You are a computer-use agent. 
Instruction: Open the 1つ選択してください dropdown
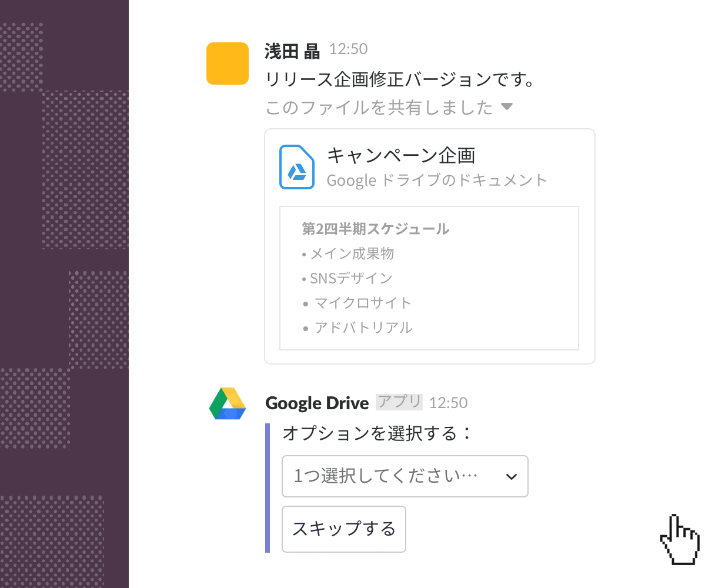pos(405,476)
